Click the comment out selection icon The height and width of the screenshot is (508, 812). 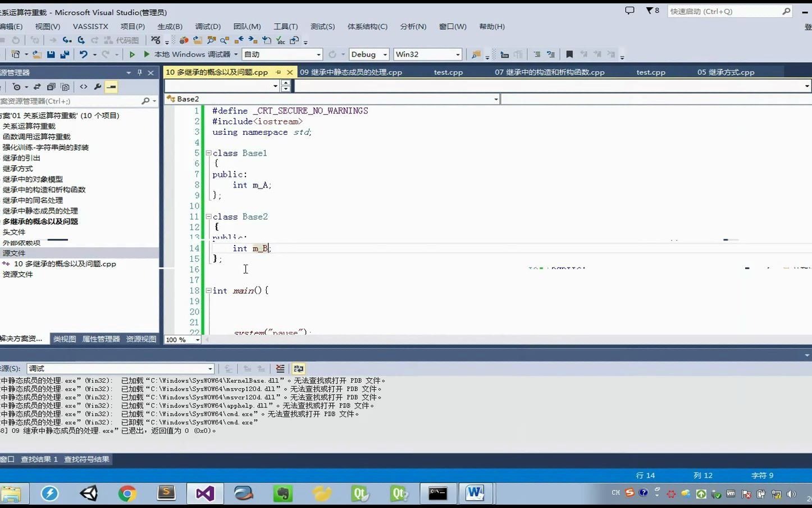(537, 55)
